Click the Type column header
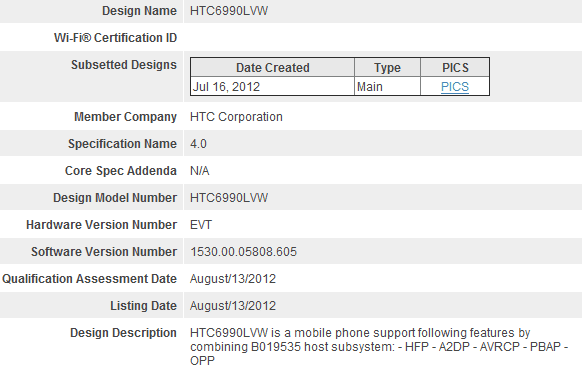 click(x=387, y=68)
